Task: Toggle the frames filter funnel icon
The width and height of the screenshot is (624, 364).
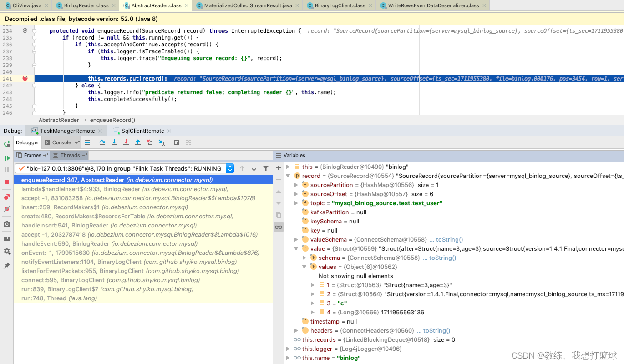Action: coord(266,168)
